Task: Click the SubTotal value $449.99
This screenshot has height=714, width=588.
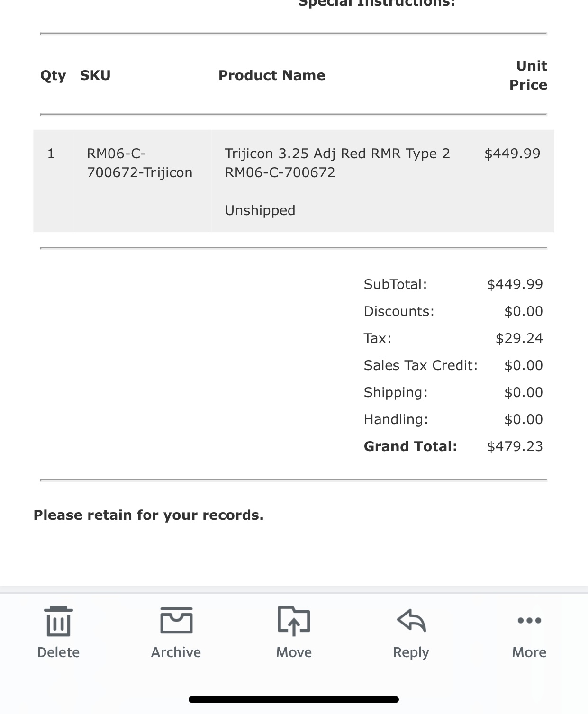Action: click(515, 284)
